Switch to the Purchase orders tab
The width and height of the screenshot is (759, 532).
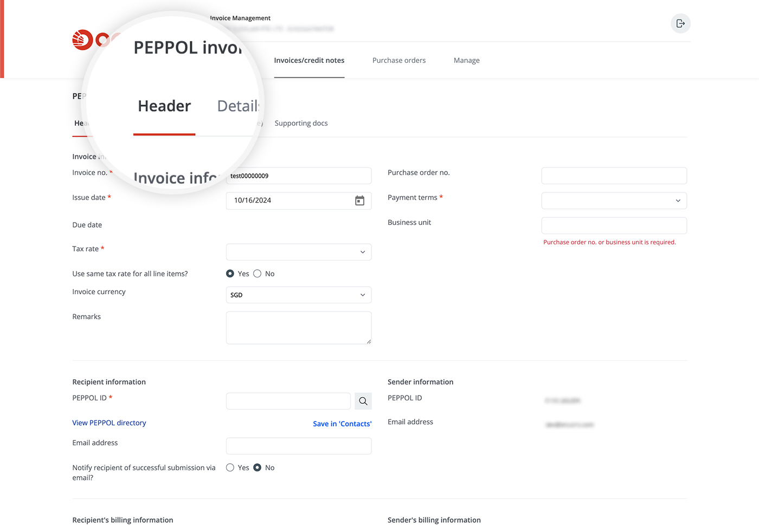[x=399, y=60]
